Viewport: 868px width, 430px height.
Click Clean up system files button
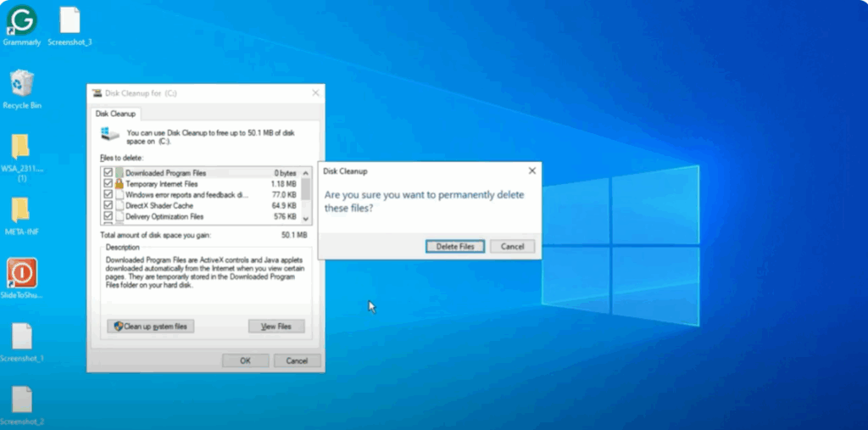point(151,327)
